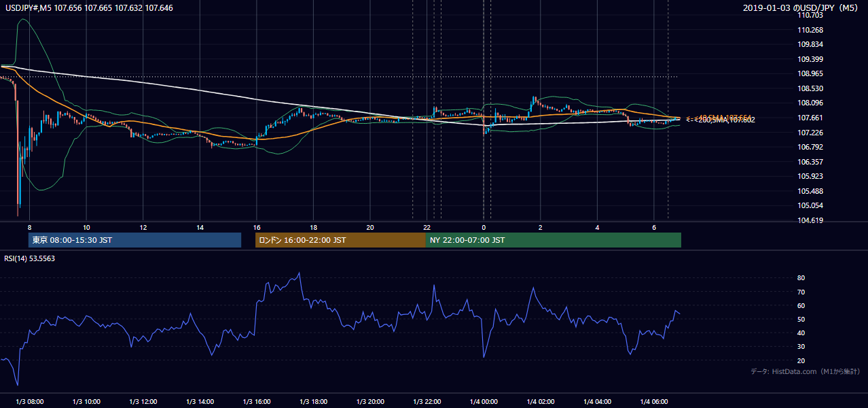Click the RSI scale value 40
868x408 pixels.
(801, 333)
